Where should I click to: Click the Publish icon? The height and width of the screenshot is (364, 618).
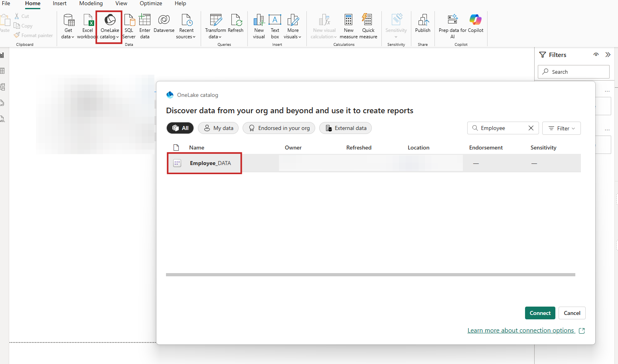[423, 20]
